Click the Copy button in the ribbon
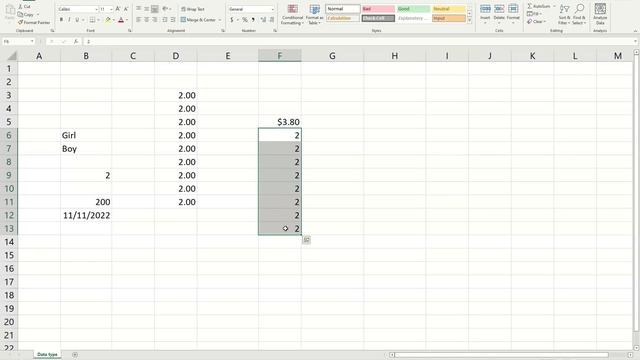The width and height of the screenshot is (640, 360). tap(26, 15)
